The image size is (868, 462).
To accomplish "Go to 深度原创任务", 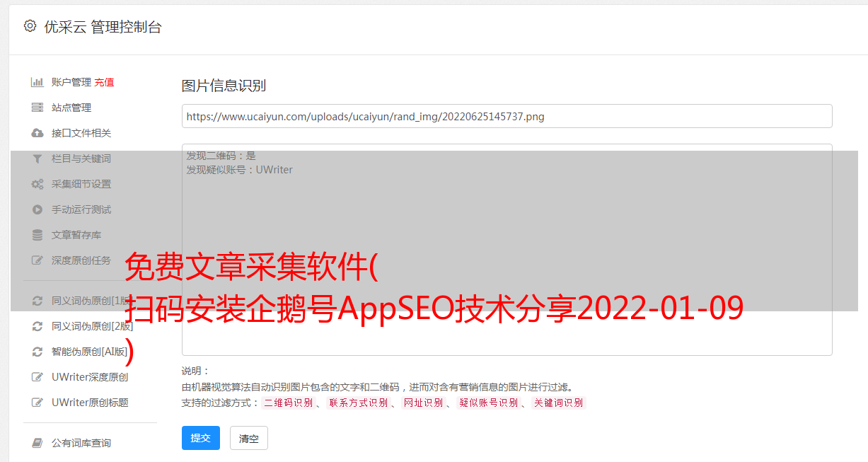I will pos(81,260).
